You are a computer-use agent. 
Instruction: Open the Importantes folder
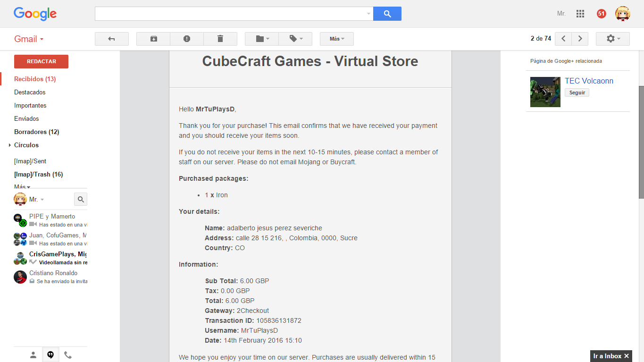pyautogui.click(x=30, y=105)
